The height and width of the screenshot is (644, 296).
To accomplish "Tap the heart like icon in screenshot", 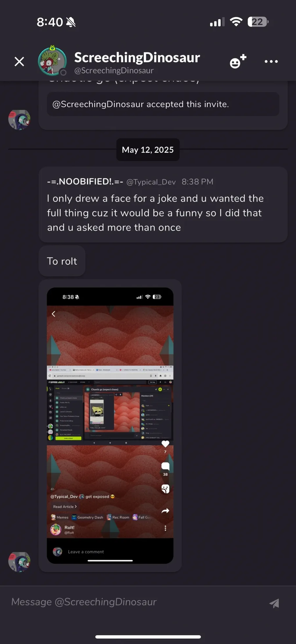I will point(165,444).
